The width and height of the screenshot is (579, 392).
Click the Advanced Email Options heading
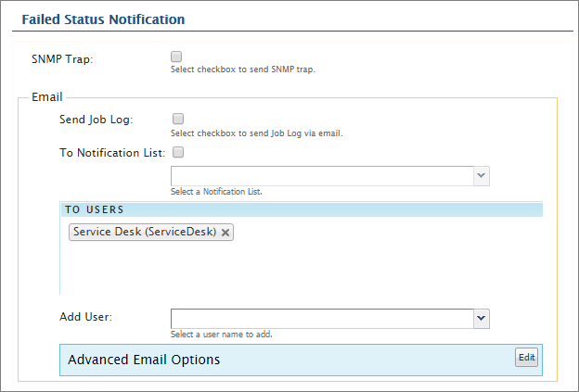pos(144,360)
